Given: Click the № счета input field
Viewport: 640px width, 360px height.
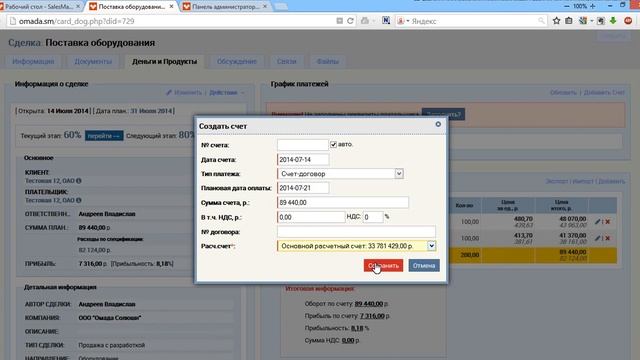Looking at the screenshot, I should click(x=302, y=145).
